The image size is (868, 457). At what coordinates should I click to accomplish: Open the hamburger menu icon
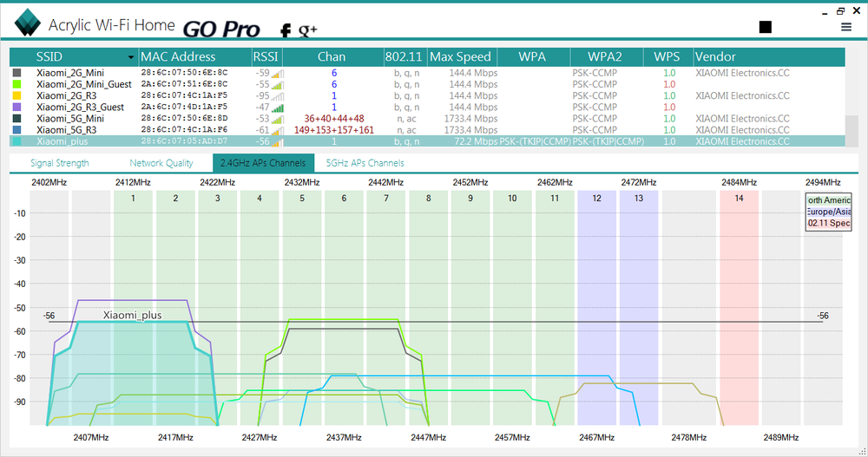846,27
